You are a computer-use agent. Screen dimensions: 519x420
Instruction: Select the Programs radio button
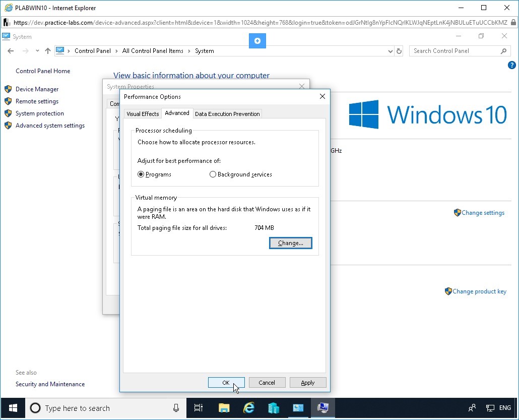pyautogui.click(x=141, y=174)
